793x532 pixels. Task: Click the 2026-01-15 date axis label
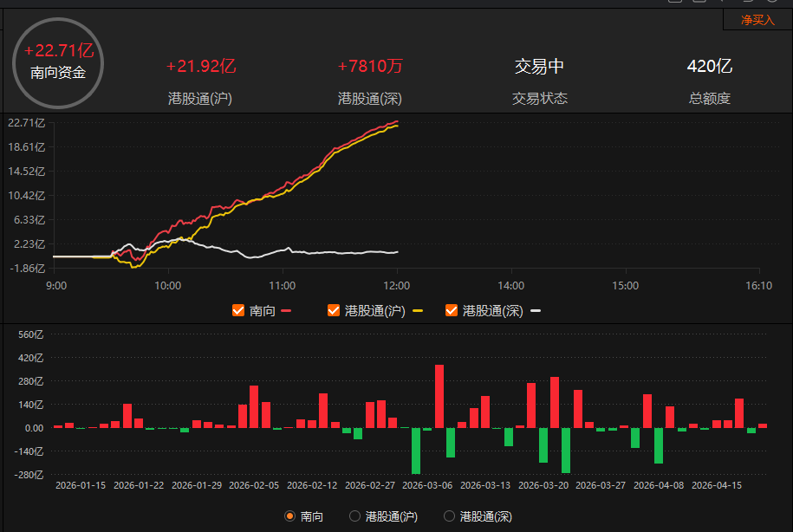click(81, 485)
